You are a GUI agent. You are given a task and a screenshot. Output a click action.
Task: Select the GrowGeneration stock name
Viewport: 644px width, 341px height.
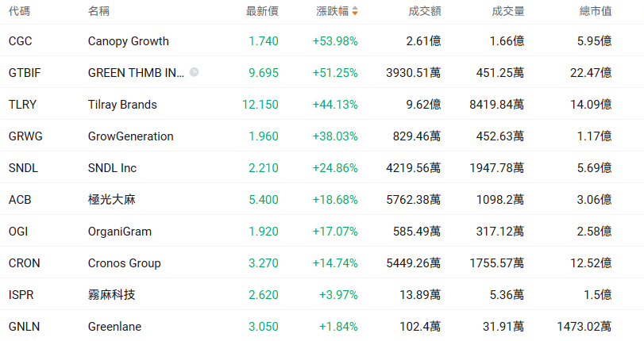(130, 136)
